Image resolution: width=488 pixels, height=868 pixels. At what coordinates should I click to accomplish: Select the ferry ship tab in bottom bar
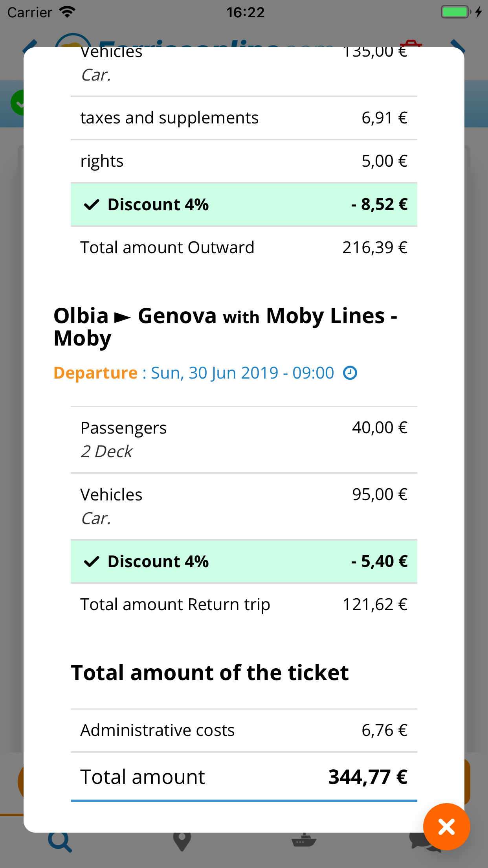304,841
